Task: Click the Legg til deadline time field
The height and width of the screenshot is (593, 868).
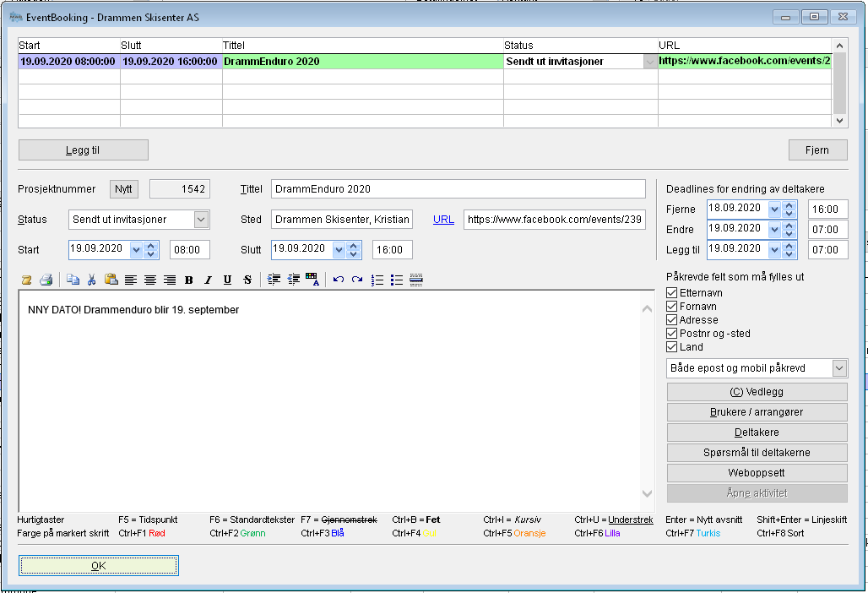Action: pyautogui.click(x=828, y=250)
